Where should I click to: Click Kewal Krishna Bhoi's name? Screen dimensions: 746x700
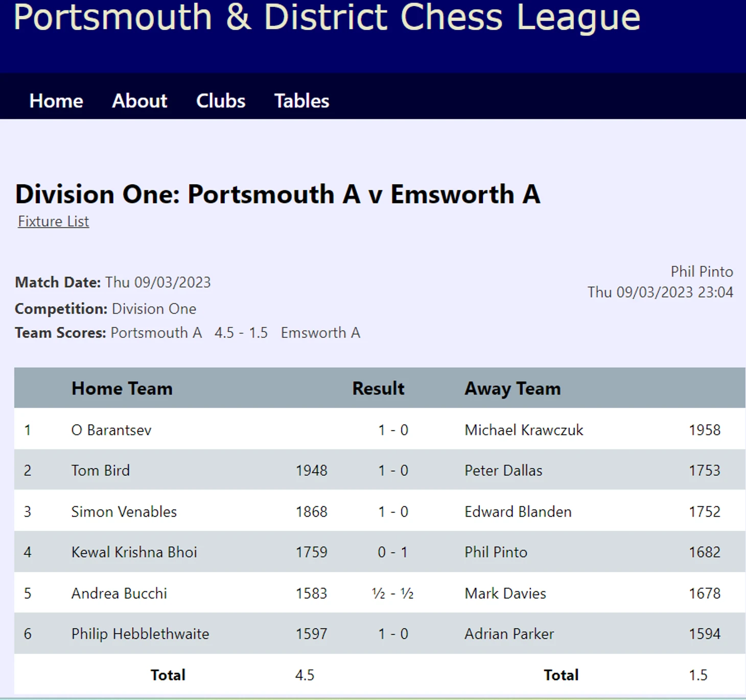pyautogui.click(x=134, y=552)
